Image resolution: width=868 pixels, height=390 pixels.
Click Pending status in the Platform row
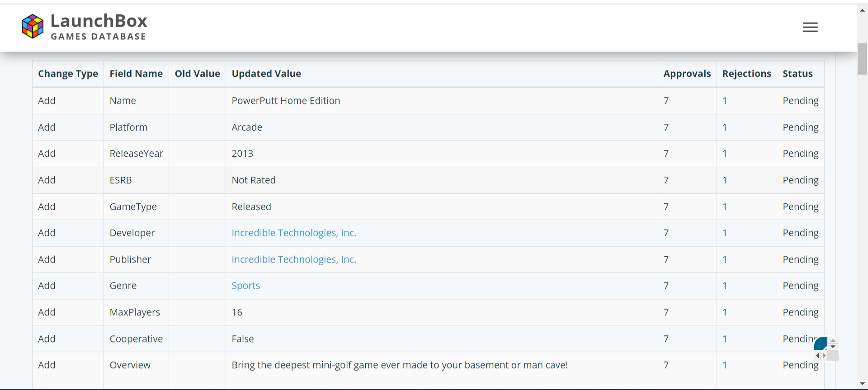(x=801, y=127)
